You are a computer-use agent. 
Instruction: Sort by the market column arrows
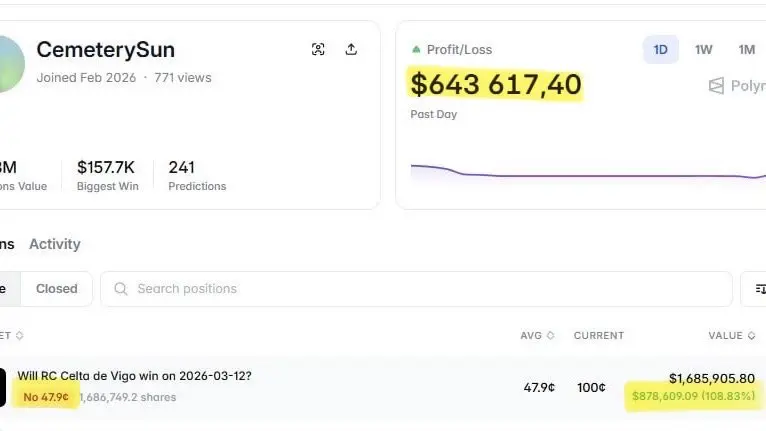tap(20, 336)
